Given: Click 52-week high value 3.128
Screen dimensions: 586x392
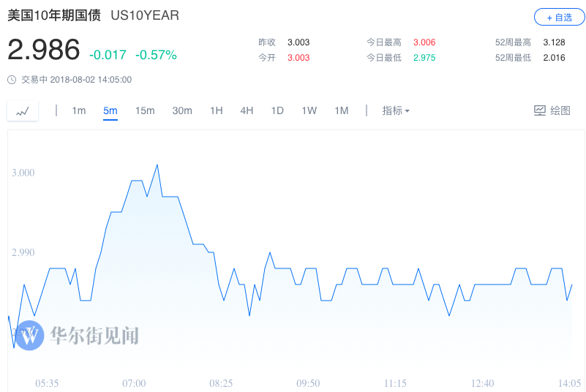Looking at the screenshot, I should coord(554,42).
